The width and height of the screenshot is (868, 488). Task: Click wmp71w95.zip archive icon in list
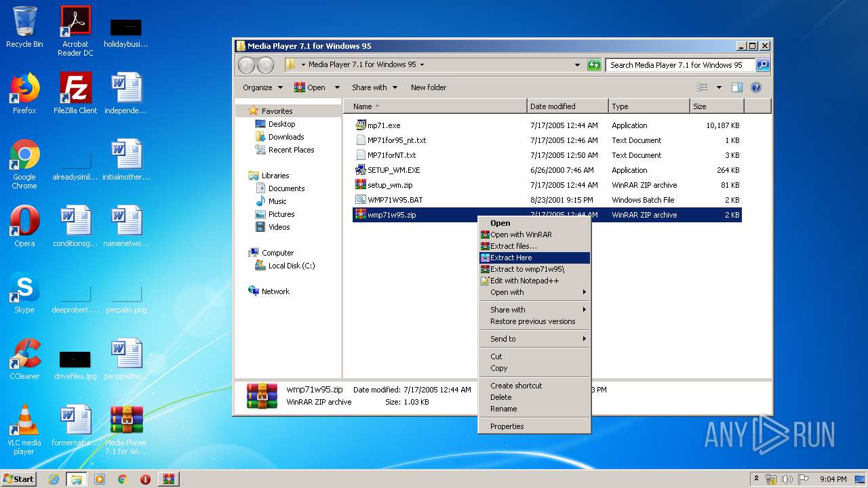361,215
